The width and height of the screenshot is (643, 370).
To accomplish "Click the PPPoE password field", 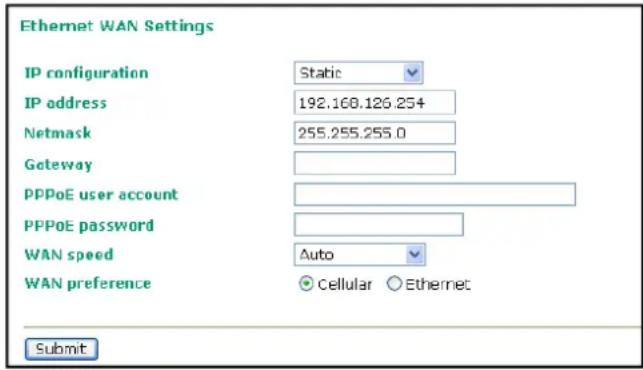I will pos(379,224).
